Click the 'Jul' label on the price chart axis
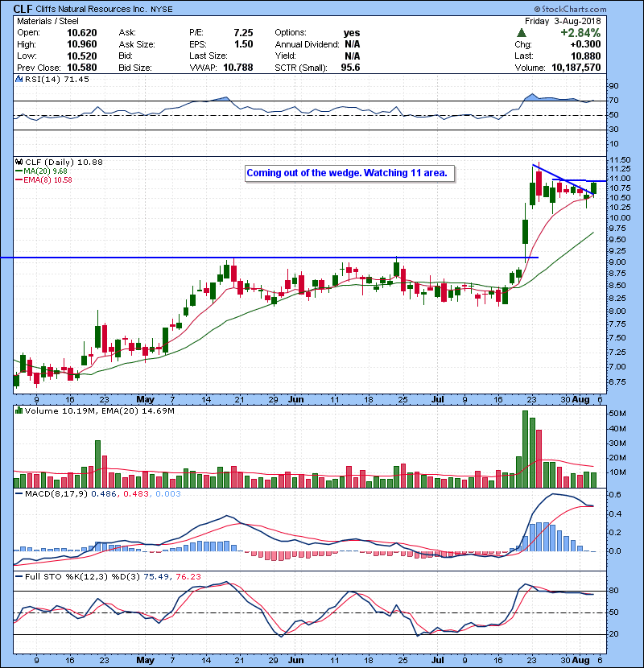 point(438,400)
